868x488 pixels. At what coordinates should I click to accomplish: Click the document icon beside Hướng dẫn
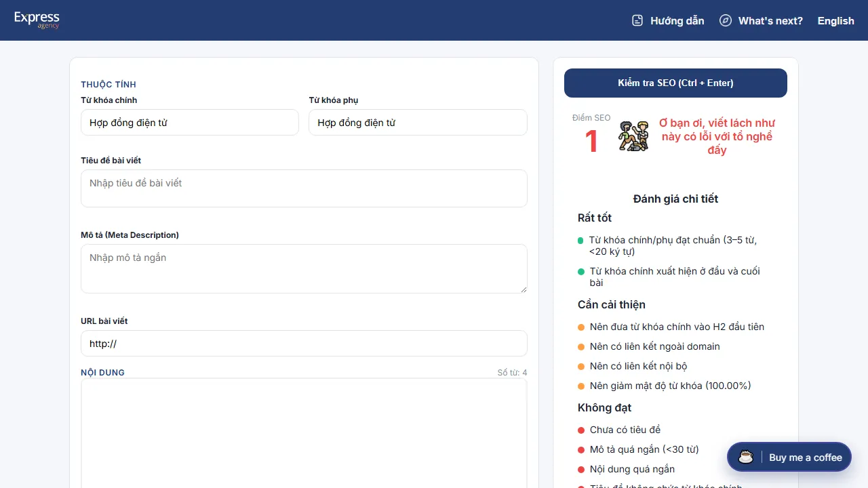637,20
